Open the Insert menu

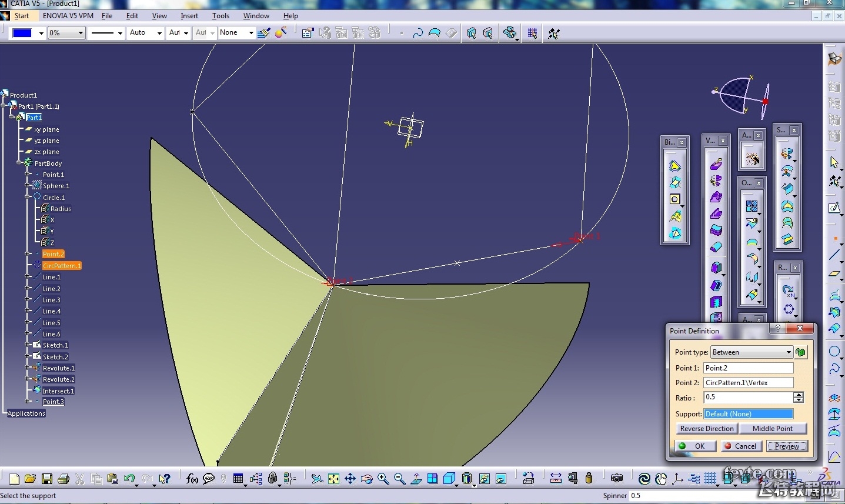[x=189, y=16]
